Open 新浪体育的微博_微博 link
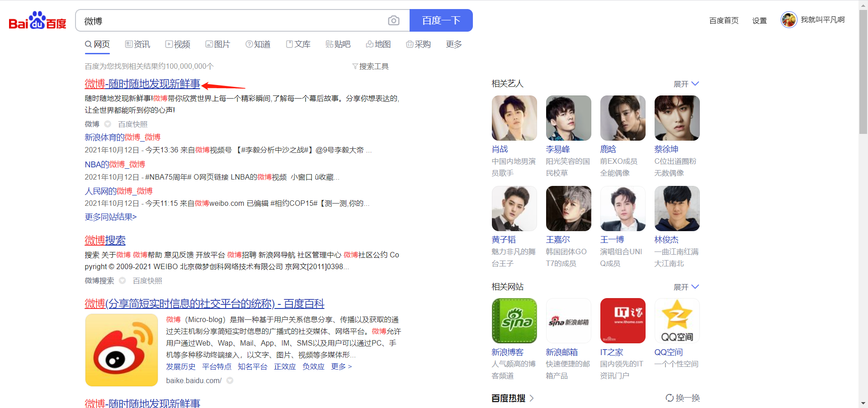Screen dimensions: 868x408 pyautogui.click(x=123, y=137)
